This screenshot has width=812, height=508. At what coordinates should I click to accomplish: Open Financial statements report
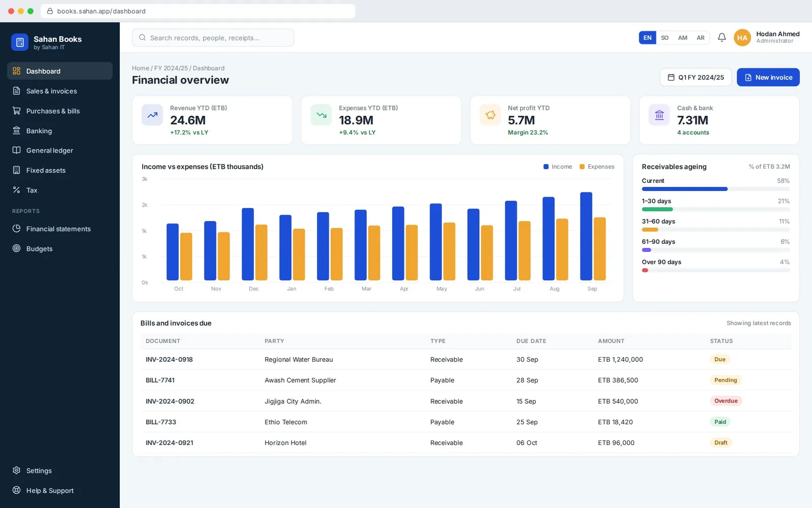click(x=60, y=229)
